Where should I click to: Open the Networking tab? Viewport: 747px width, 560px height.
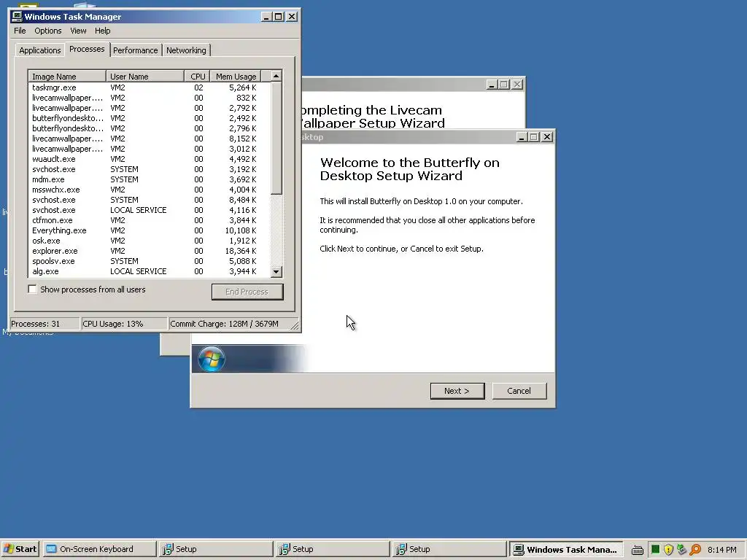[x=186, y=50]
